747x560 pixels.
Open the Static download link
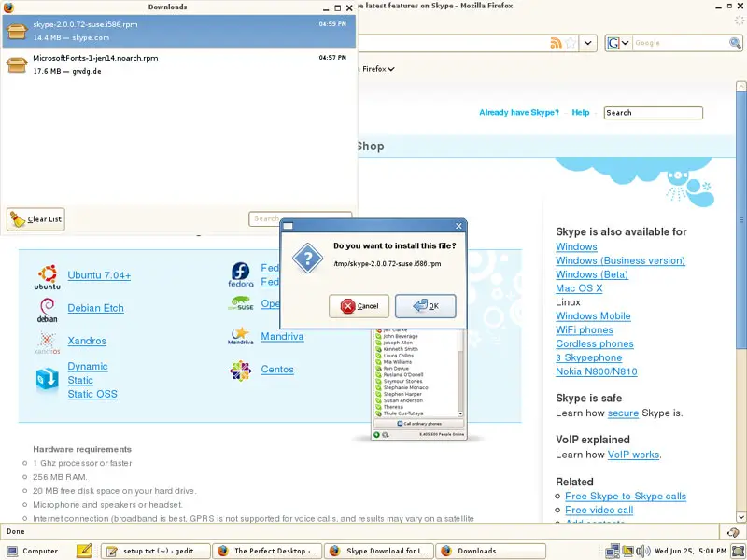[x=80, y=380]
